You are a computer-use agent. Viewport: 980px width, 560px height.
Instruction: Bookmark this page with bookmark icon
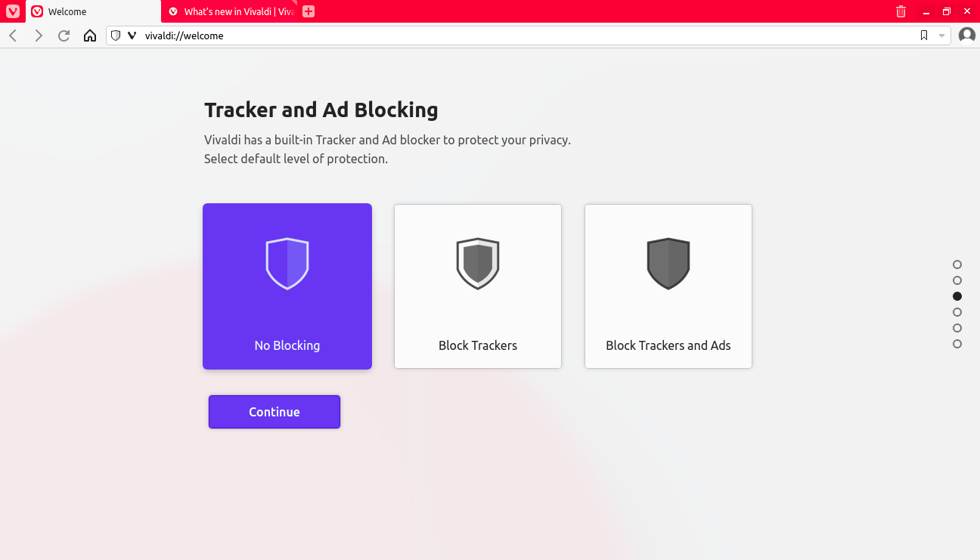(x=924, y=36)
